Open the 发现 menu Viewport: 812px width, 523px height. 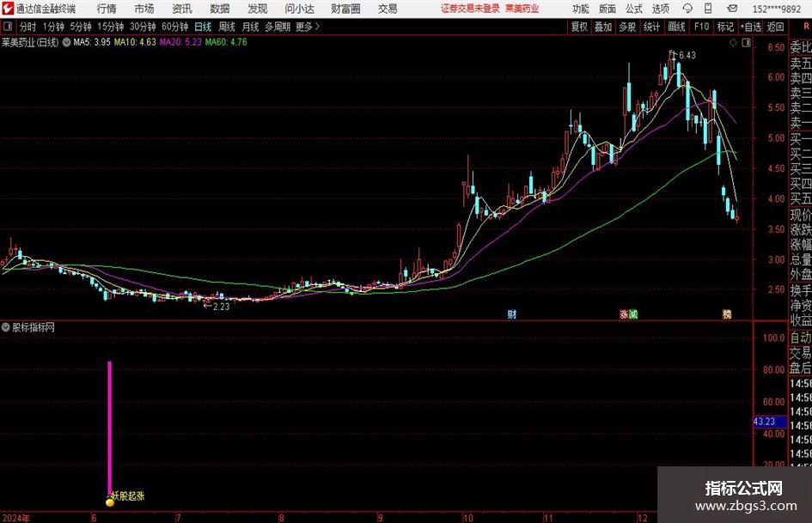click(x=258, y=9)
